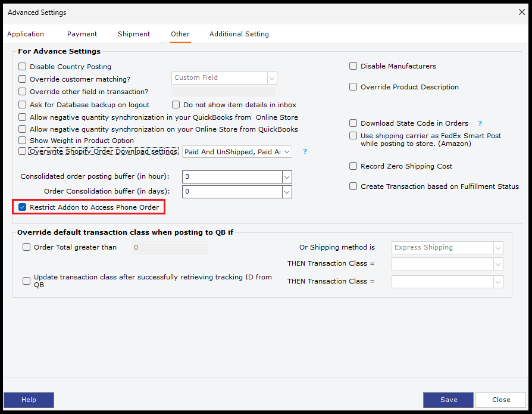The width and height of the screenshot is (532, 414).
Task: Enable Show Weight in Product Option
Action: tap(23, 141)
